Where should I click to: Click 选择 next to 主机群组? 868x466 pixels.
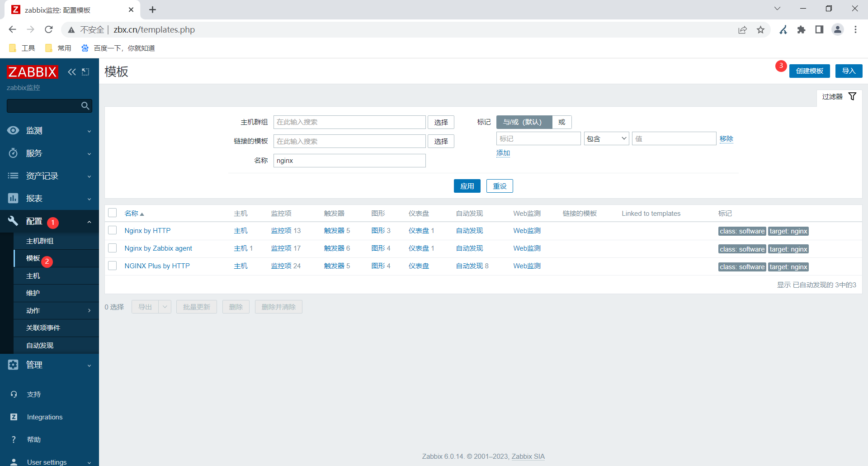[441, 122]
